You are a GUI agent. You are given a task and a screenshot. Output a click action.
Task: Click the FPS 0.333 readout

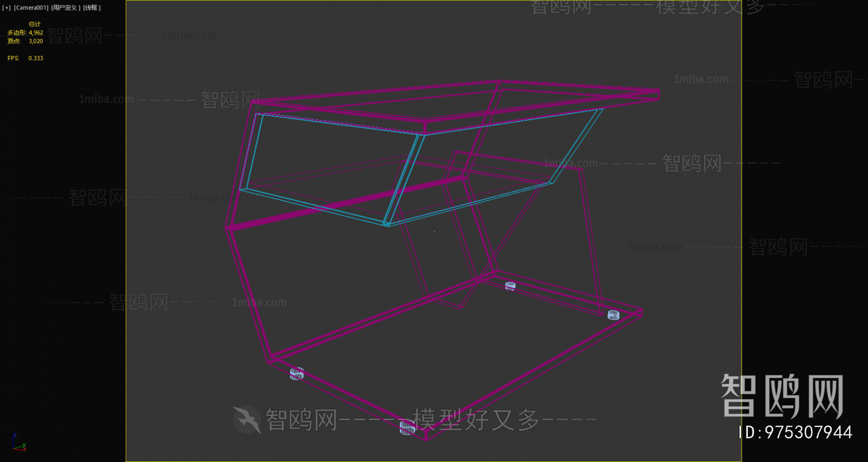(x=25, y=58)
